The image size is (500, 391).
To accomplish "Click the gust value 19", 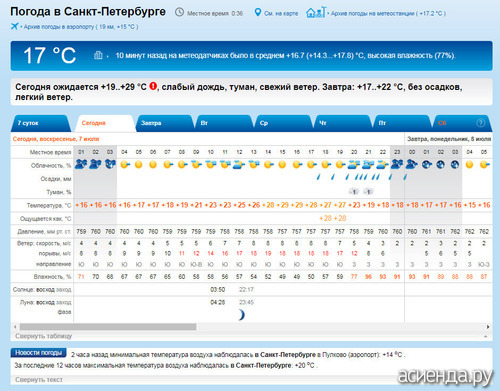I will coord(268,253).
